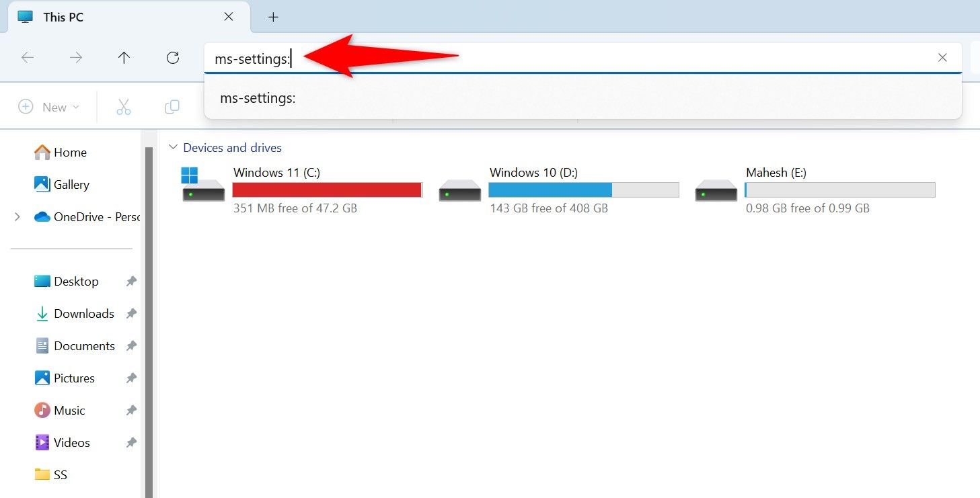Click the sidebar vertical scrollbar
Image resolution: width=980 pixels, height=498 pixels.
click(x=149, y=316)
